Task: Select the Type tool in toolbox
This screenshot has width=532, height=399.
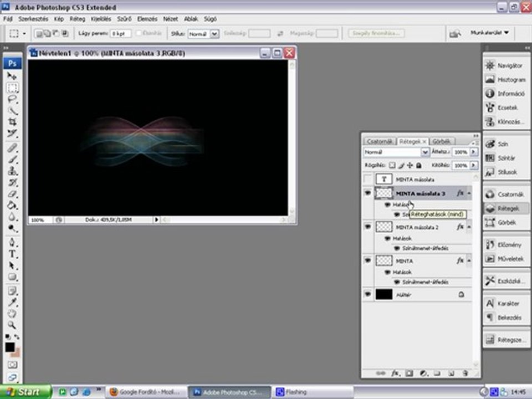Action: coord(12,254)
